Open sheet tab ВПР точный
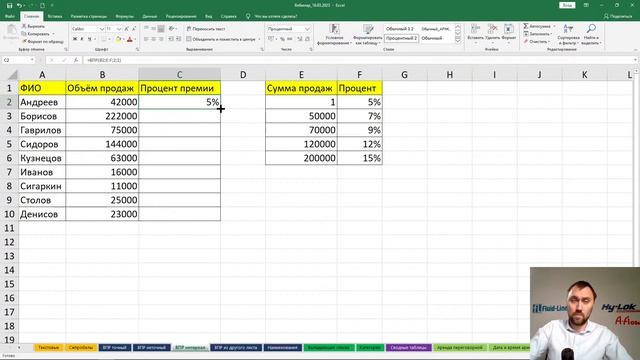 [115, 348]
